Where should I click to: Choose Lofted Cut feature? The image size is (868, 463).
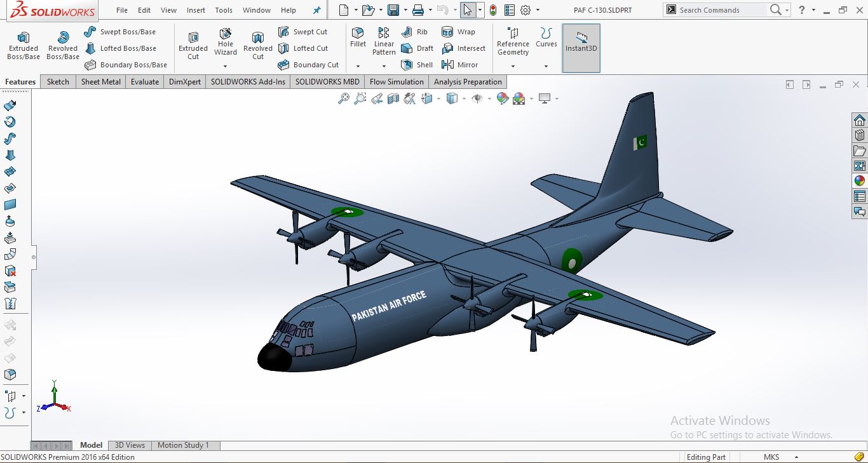[304, 48]
